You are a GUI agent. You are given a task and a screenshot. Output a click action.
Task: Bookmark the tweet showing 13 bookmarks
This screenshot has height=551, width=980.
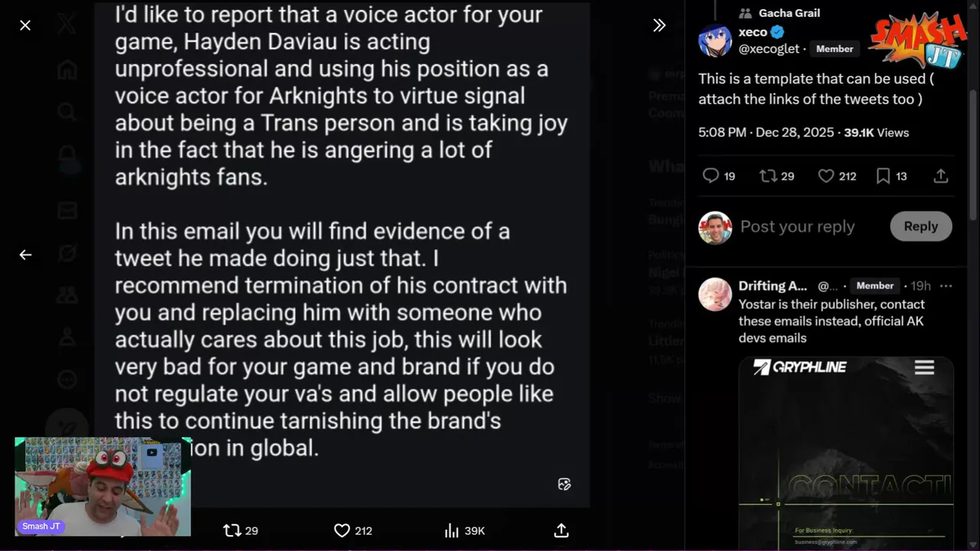pyautogui.click(x=883, y=176)
